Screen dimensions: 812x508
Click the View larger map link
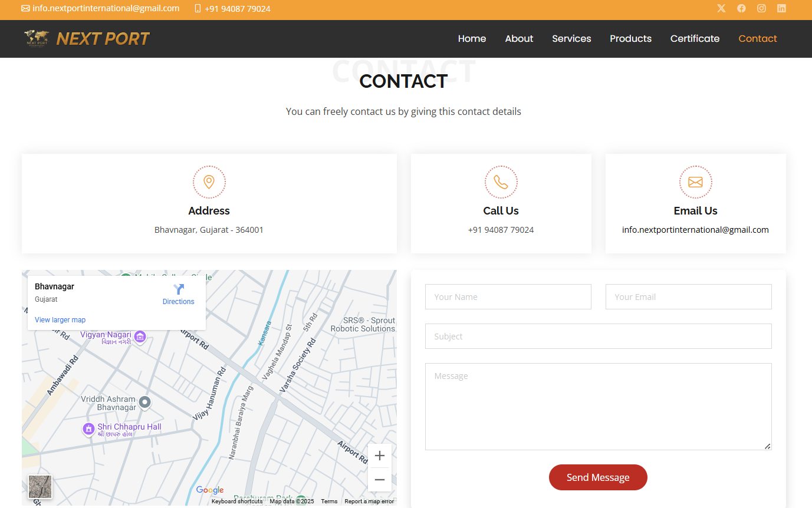click(60, 320)
